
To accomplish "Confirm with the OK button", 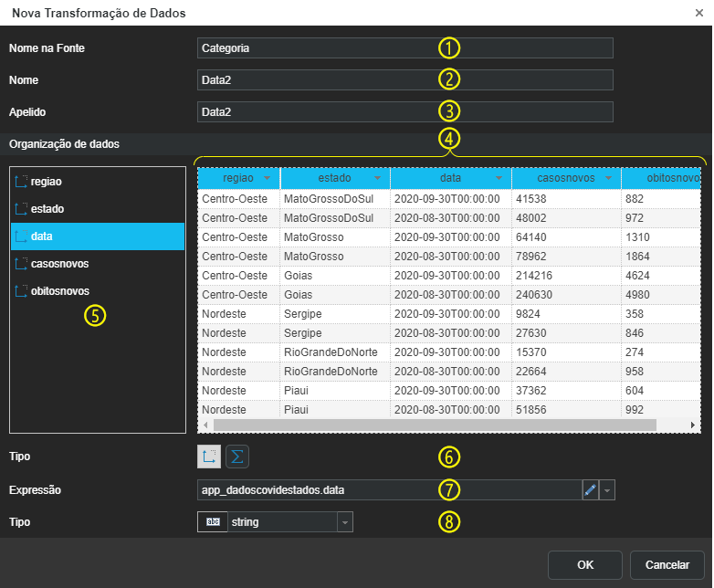I will [x=585, y=565].
